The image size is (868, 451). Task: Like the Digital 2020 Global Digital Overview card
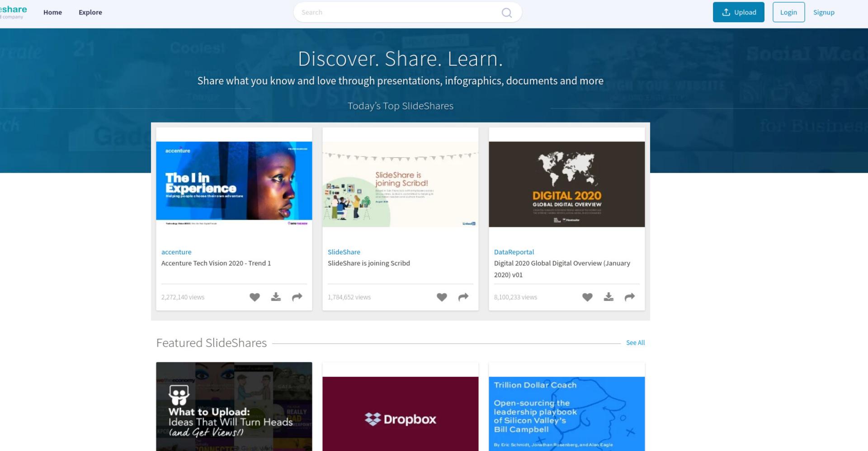[x=587, y=297]
